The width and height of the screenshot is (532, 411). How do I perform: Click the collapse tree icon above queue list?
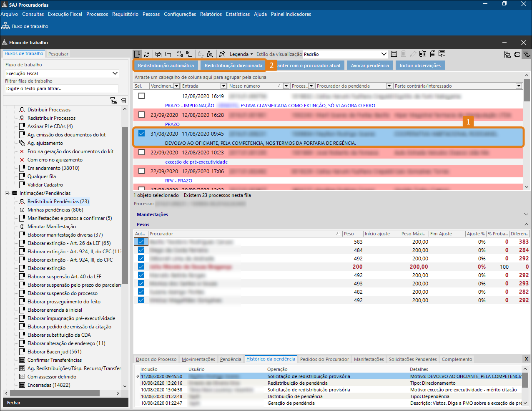(123, 101)
